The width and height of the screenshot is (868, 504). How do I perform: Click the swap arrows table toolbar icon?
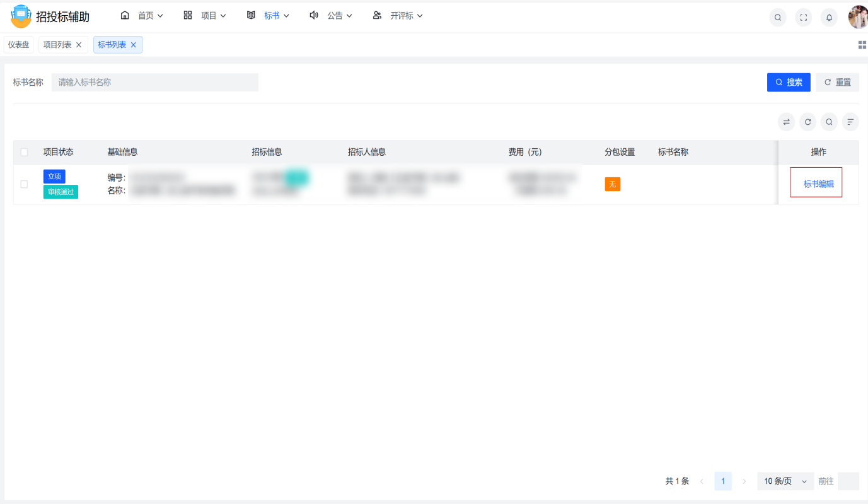[786, 122]
